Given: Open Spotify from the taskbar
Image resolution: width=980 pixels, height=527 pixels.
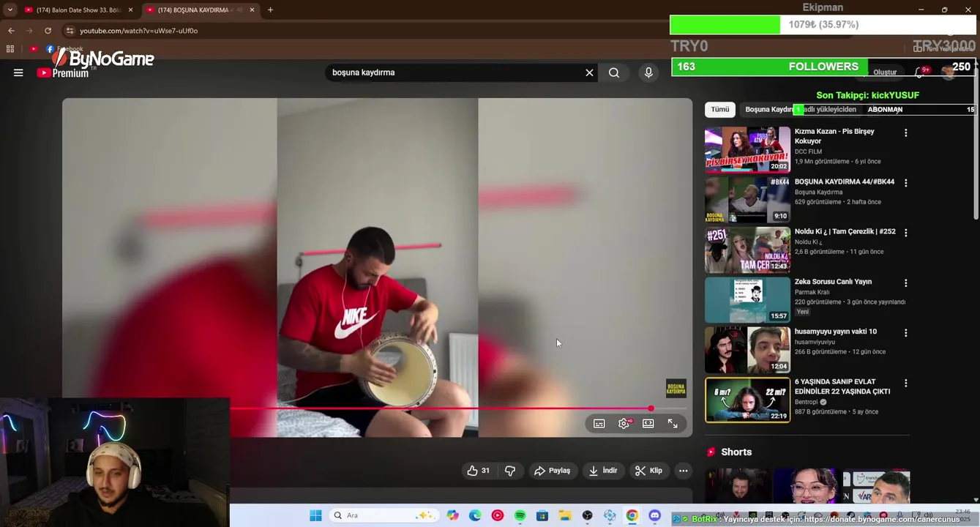Looking at the screenshot, I should pos(520,515).
